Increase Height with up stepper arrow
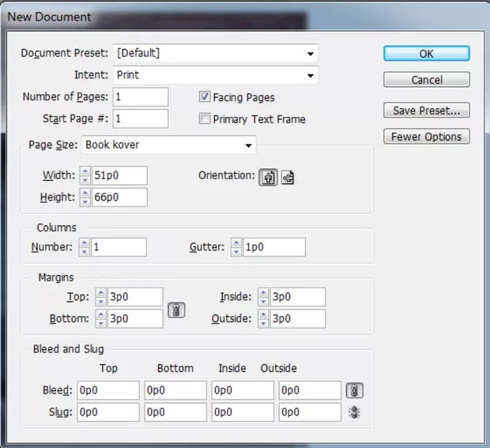This screenshot has width=490, height=448. click(85, 193)
